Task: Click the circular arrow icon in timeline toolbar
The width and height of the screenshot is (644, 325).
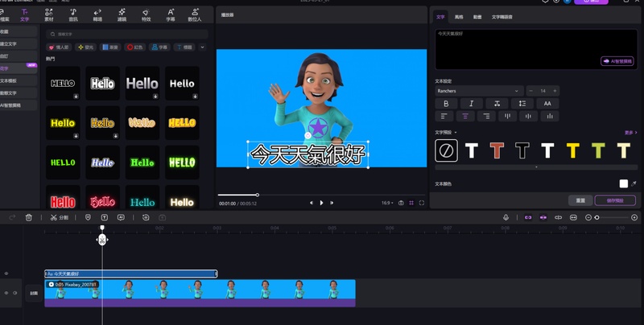Action: coord(146,217)
